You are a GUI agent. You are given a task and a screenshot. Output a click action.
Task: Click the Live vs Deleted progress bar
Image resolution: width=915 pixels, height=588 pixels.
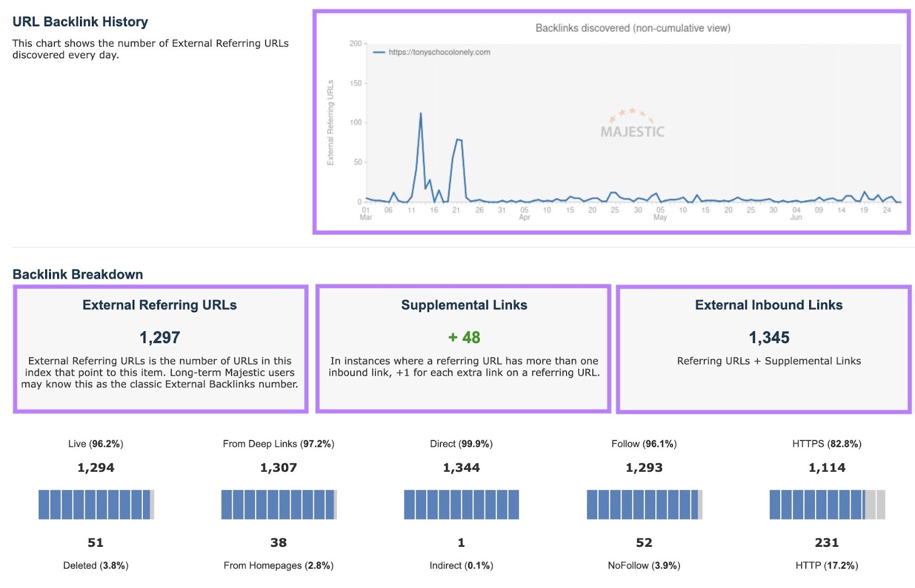point(96,504)
